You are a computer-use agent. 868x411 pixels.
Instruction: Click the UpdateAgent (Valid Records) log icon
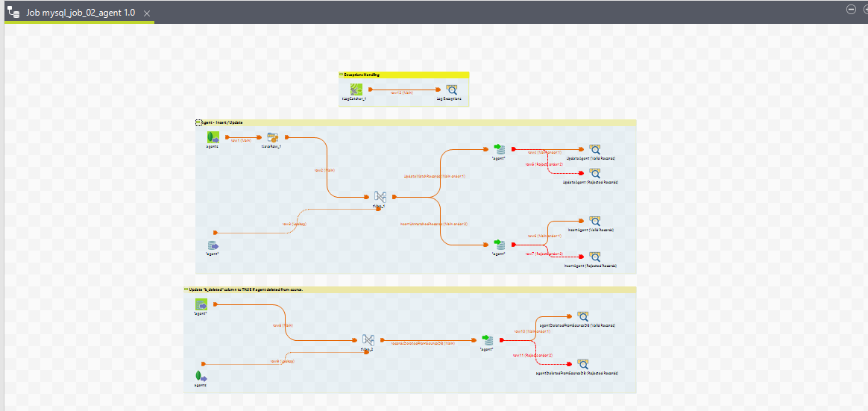pos(594,149)
